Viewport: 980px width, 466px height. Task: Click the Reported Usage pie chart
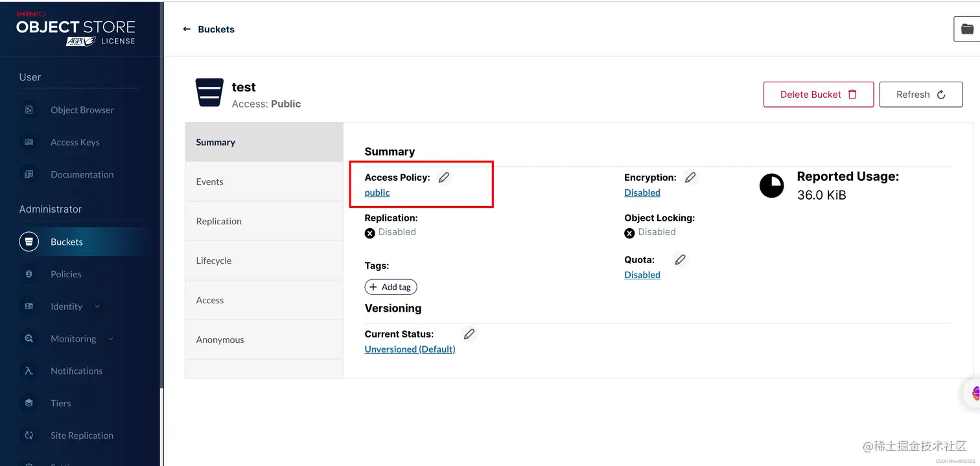pyautogui.click(x=771, y=186)
